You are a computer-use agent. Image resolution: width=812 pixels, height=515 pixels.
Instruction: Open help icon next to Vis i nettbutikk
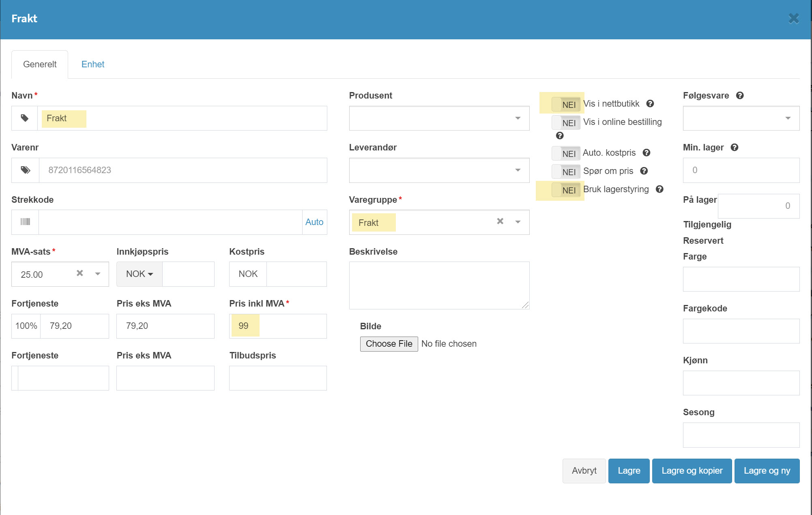[x=650, y=104]
